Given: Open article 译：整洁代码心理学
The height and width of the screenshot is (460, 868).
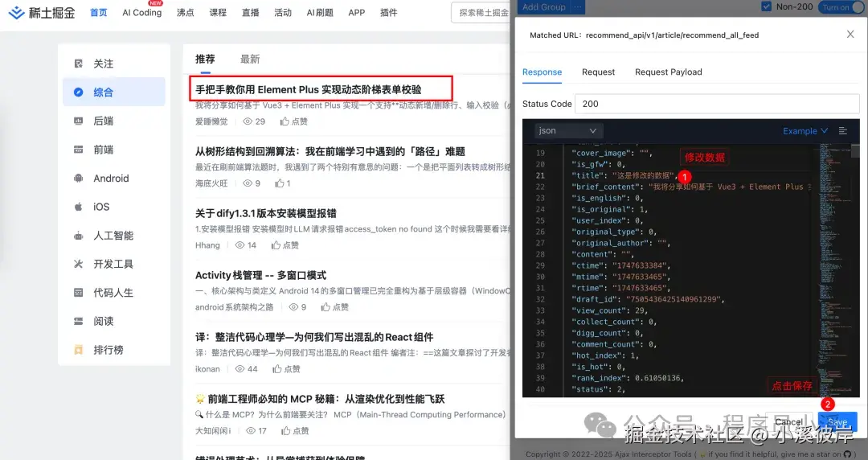Looking at the screenshot, I should 314,338.
